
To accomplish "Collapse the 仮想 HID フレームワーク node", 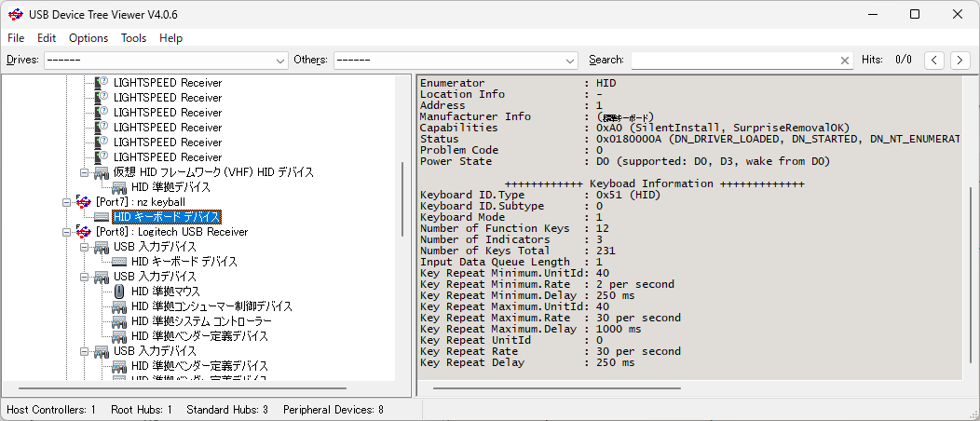I will click(85, 172).
